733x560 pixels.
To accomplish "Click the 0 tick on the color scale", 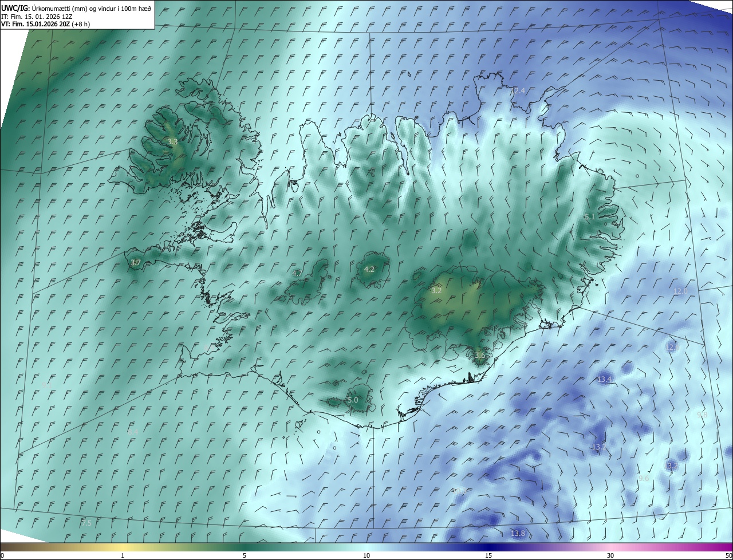I will 2,555.
